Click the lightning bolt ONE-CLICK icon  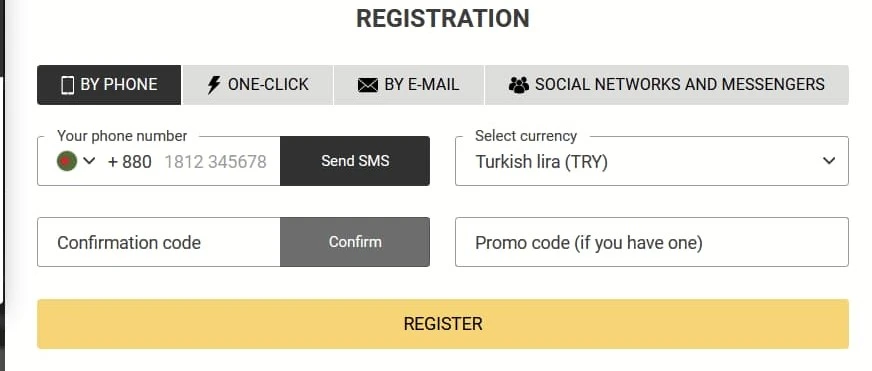click(x=214, y=85)
